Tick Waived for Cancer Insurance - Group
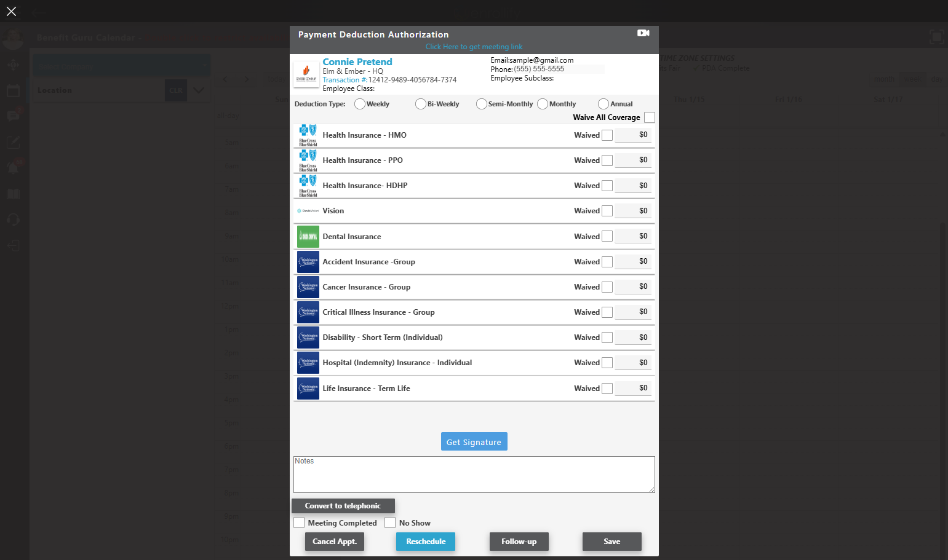 (x=607, y=287)
